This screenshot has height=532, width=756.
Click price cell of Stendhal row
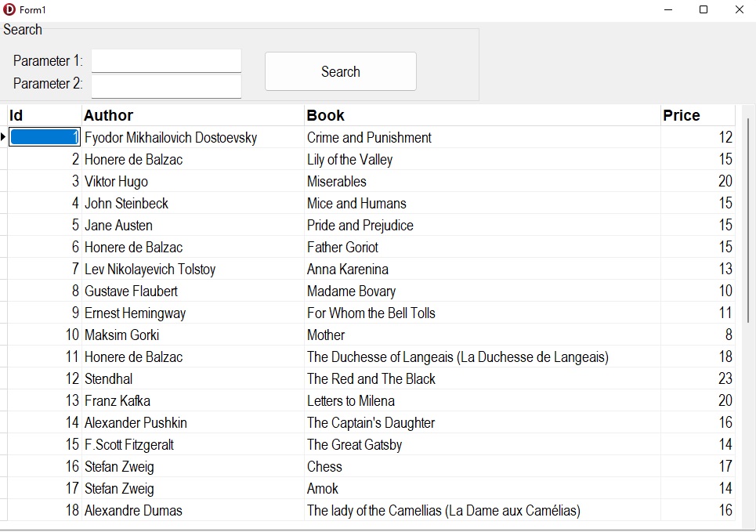point(697,379)
